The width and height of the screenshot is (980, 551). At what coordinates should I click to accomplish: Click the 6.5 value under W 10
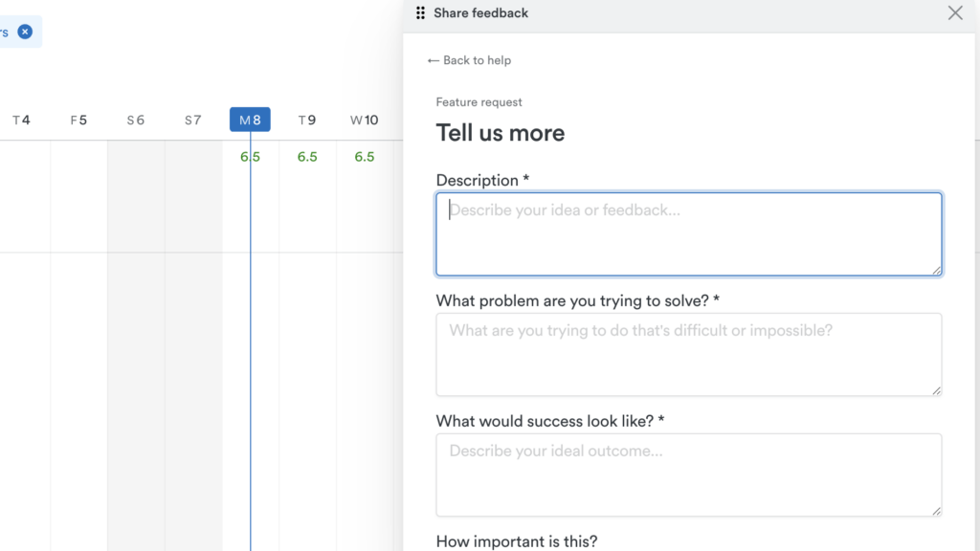[365, 157]
